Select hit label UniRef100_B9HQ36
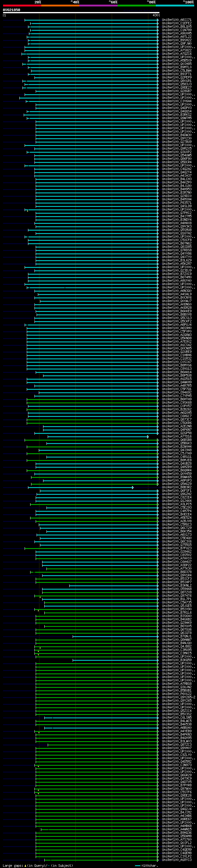 click(x=176, y=833)
